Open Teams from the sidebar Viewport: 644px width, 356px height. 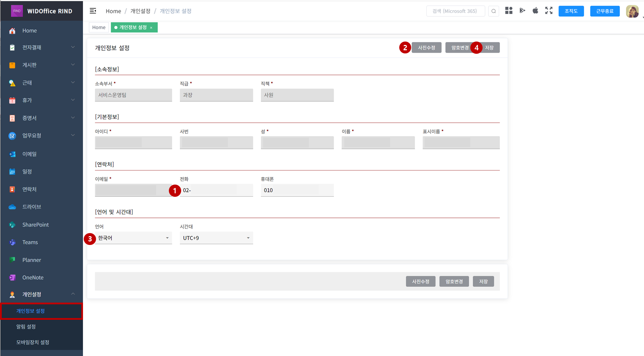(30, 242)
